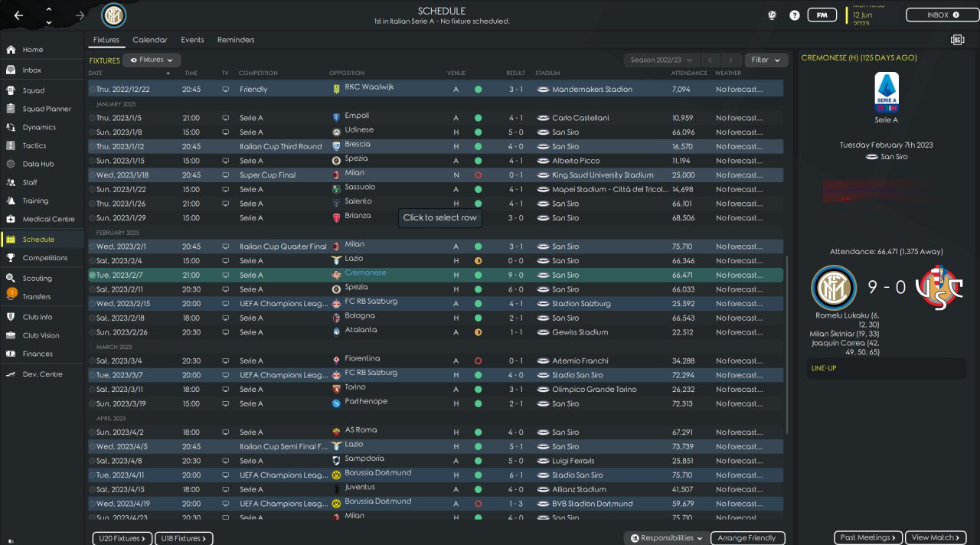Click the down chevron in navigation bar
This screenshot has width=980, height=545.
coord(49,22)
